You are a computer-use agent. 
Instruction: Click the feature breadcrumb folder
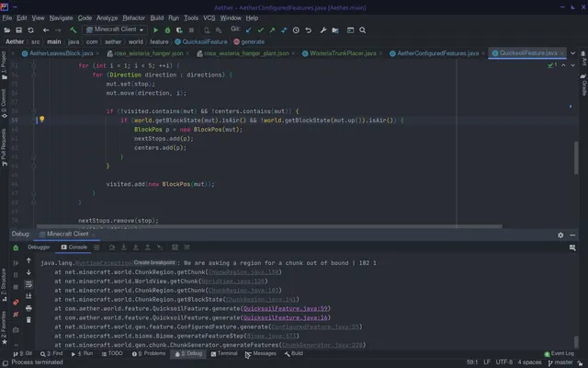(x=159, y=41)
